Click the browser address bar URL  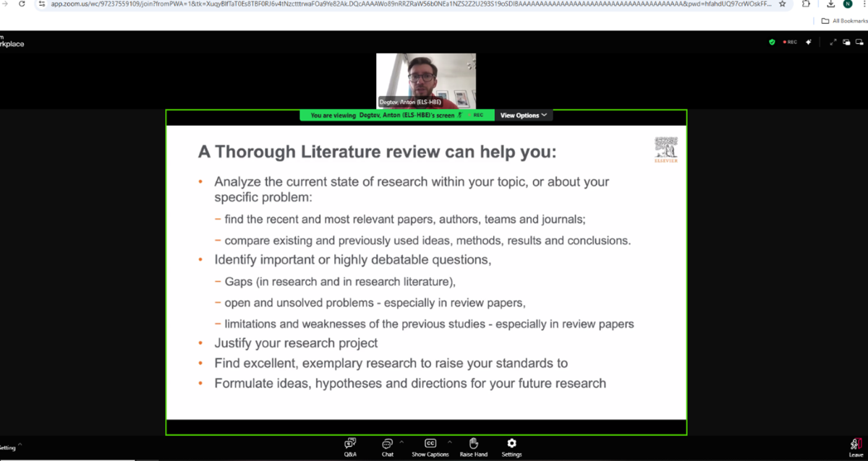pyautogui.click(x=410, y=4)
